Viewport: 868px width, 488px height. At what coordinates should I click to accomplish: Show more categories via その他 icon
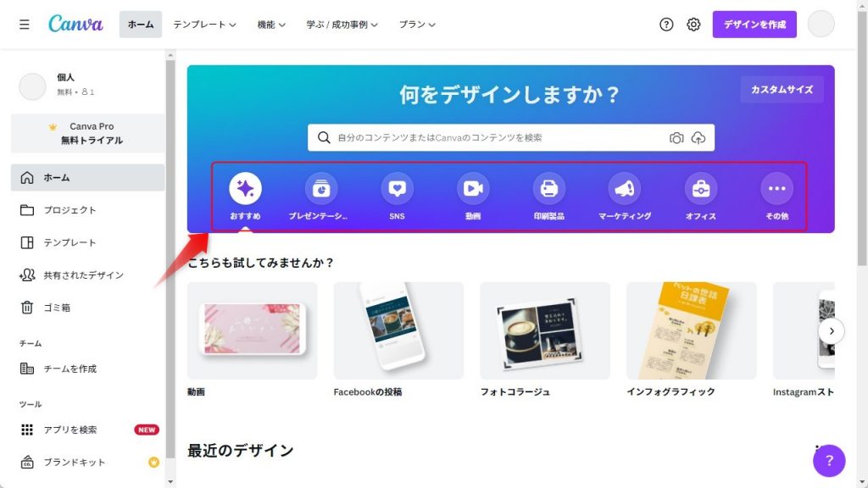(x=776, y=189)
